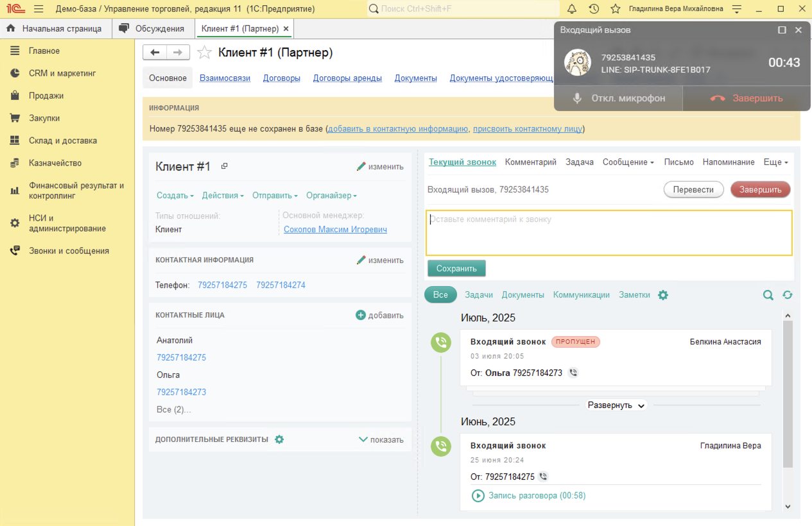The width and height of the screenshot is (812, 526).
Task: Mute microphone in incoming call popup
Action: (618, 98)
